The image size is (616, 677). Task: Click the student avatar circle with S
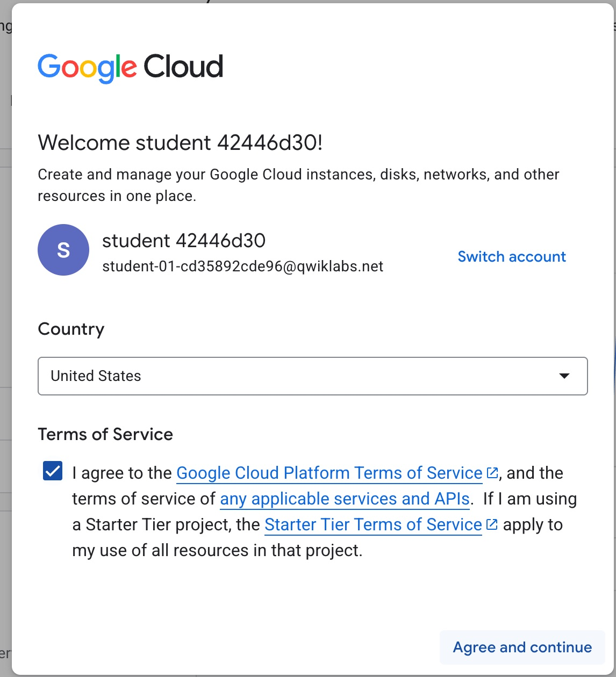(63, 250)
